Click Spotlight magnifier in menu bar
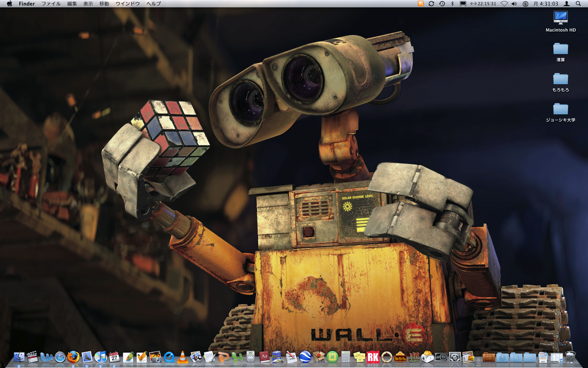 pyautogui.click(x=578, y=4)
